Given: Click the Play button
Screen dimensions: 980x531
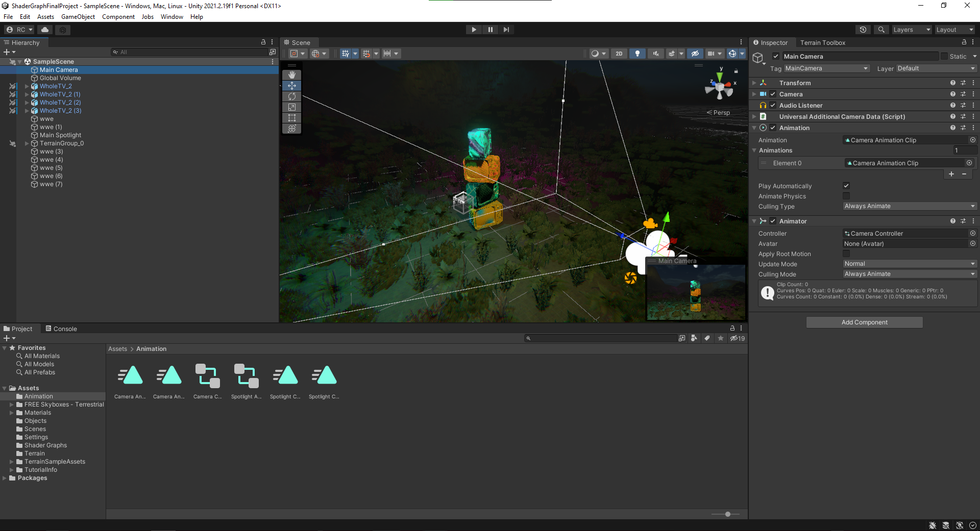Looking at the screenshot, I should click(x=474, y=30).
